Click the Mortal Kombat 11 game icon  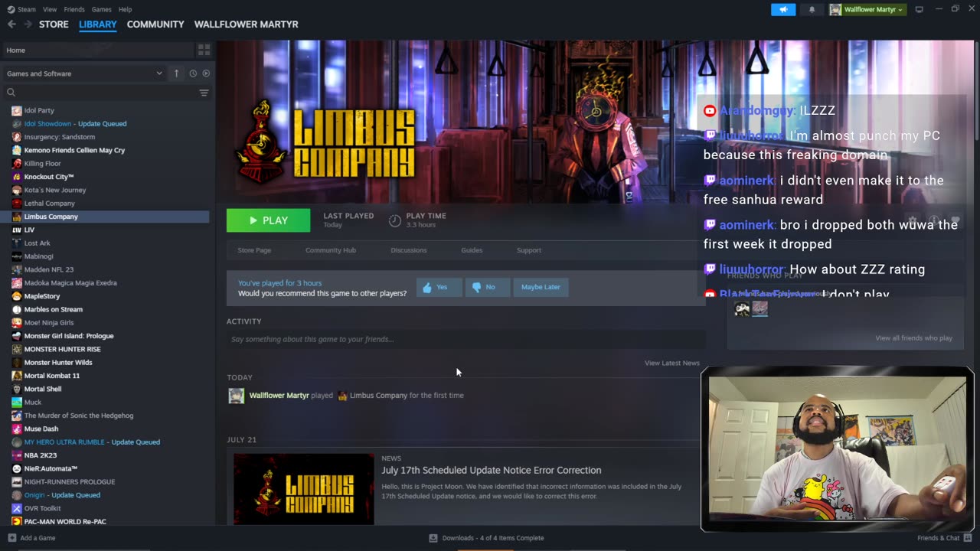tap(17, 376)
